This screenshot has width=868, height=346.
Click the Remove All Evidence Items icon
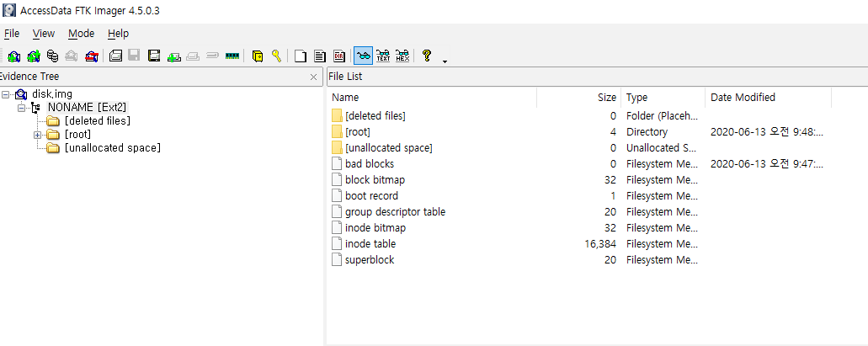92,56
